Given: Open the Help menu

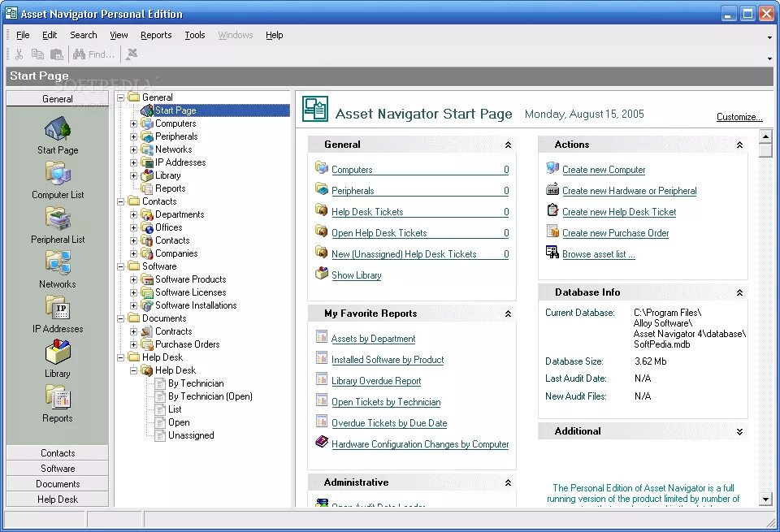Looking at the screenshot, I should 274,35.
